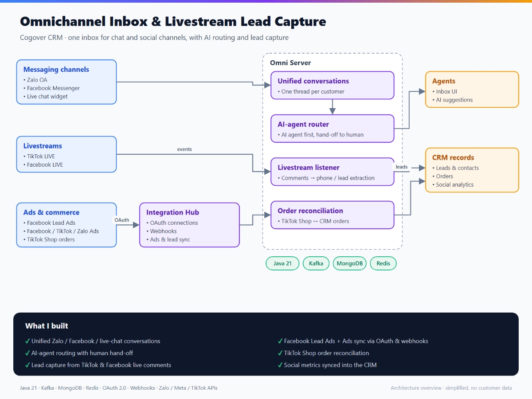Select the Unified conversations node title
This screenshot has width=532, height=399.
313,81
